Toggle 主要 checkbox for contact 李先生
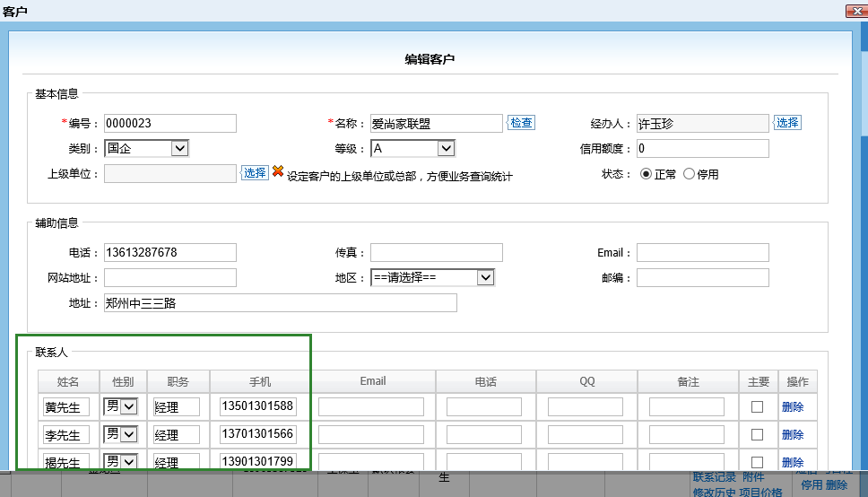 click(x=757, y=435)
